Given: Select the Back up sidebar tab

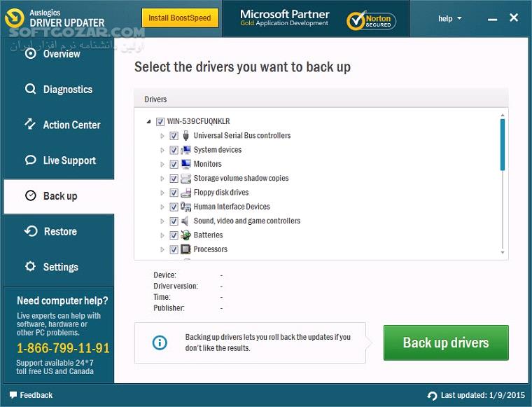Looking at the screenshot, I should (x=59, y=196).
